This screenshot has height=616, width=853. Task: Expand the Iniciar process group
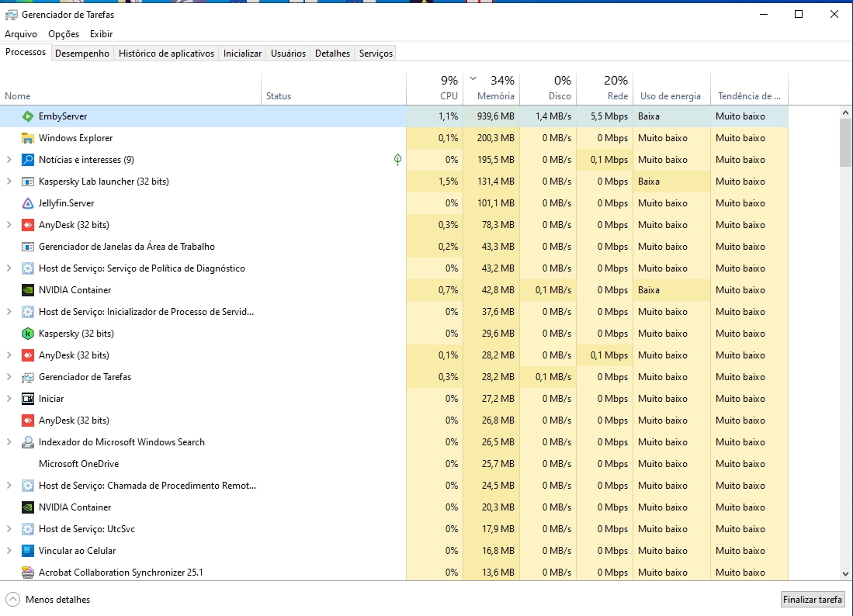tap(9, 399)
